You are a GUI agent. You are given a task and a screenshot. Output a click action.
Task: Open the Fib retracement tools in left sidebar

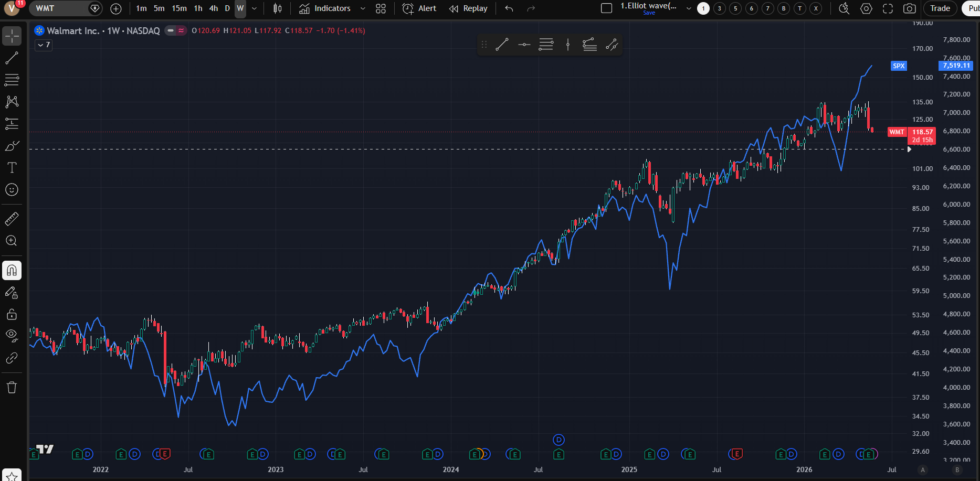pyautogui.click(x=12, y=80)
